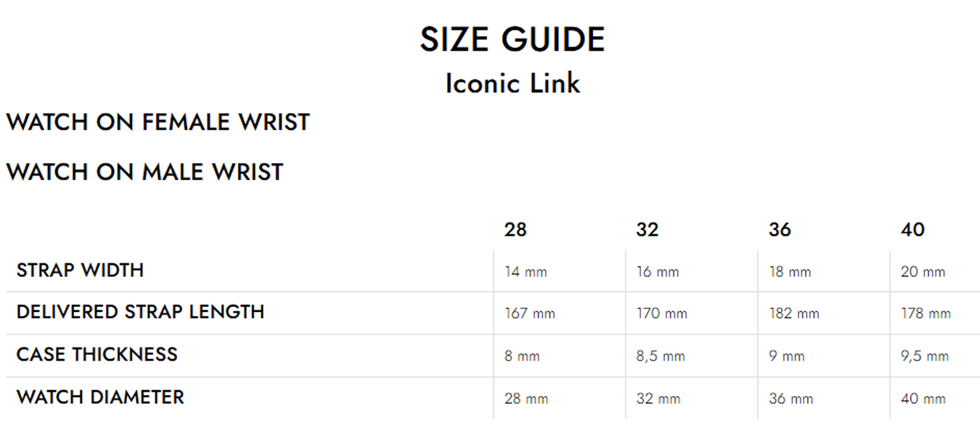This screenshot has height=441, width=980.
Task: Select the 9,5 mm case thickness value
Action: (925, 356)
